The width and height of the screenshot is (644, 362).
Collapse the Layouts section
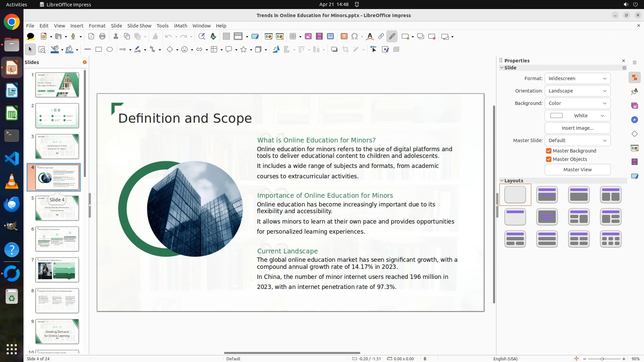[502, 181]
